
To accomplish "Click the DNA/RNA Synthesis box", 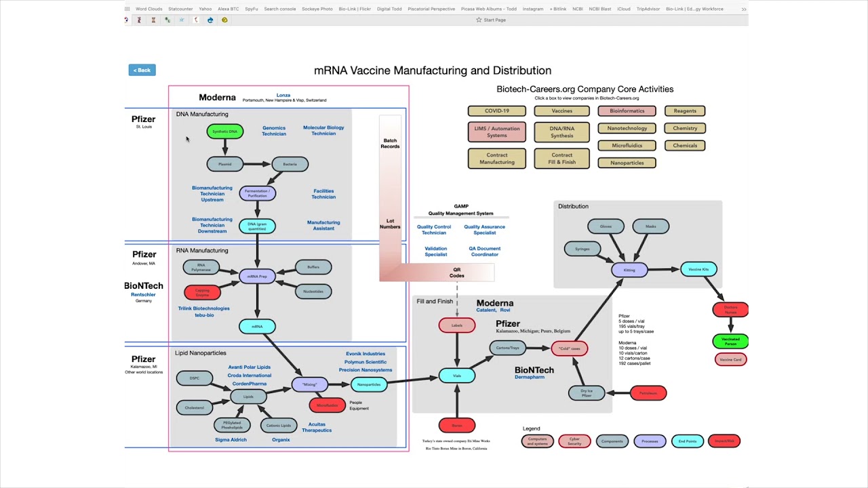I will tap(561, 132).
